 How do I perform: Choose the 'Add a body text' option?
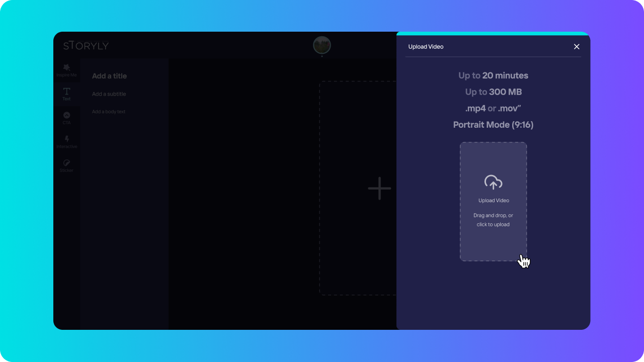[108, 112]
